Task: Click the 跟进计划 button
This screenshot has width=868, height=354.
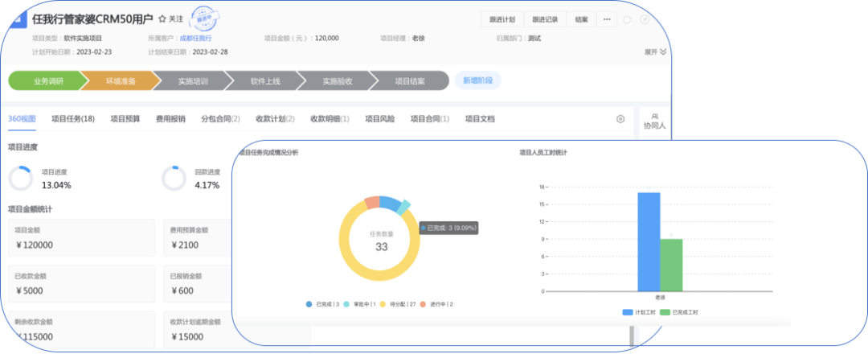Action: tap(503, 19)
